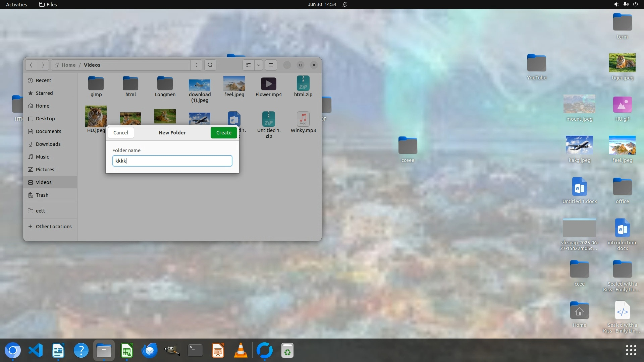Cancel the New Folder dialog

[x=121, y=133]
